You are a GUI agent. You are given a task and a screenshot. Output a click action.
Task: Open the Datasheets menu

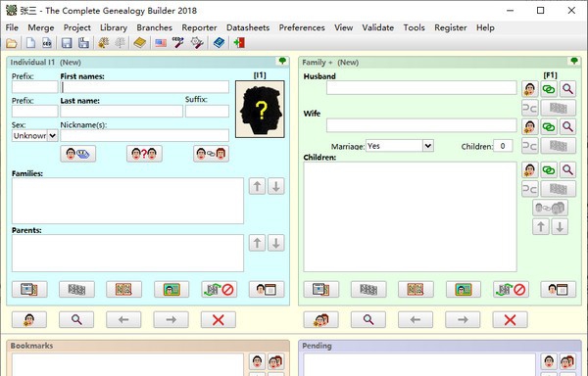(x=248, y=27)
